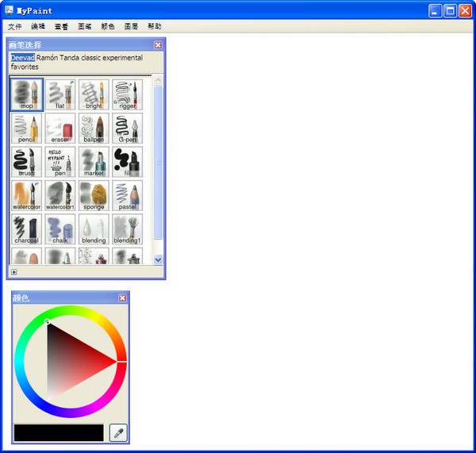Expand the plus button below brush list
This screenshot has width=476, height=453.
click(x=13, y=272)
